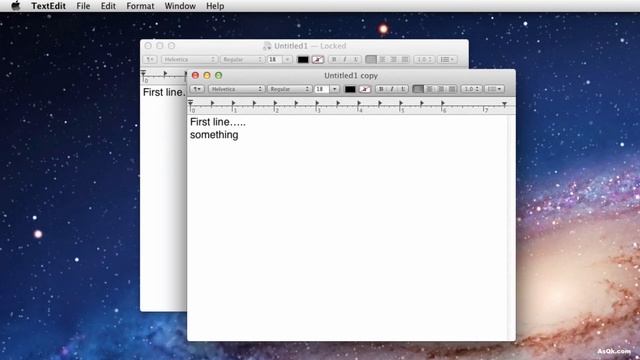Viewport: 640px width, 360px height.
Task: Click document proxy icon in Untitled1 Locked title
Action: [x=267, y=46]
